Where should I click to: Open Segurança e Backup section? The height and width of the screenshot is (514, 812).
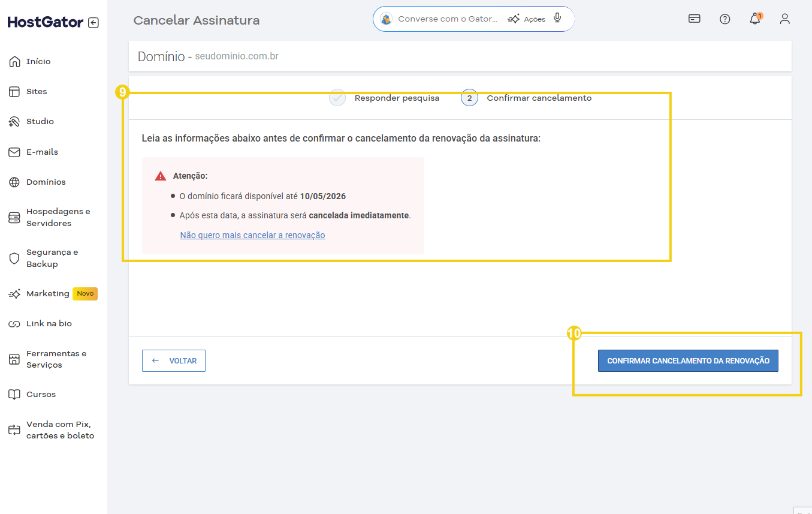(x=52, y=258)
